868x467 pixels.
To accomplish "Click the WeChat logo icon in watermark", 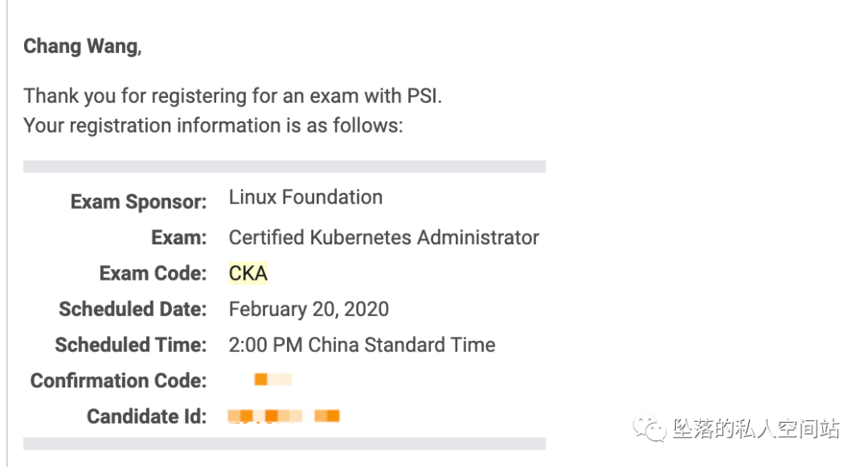I will point(649,428).
